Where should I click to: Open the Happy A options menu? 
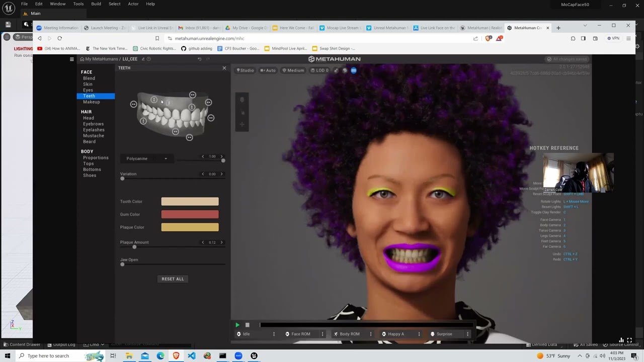[419, 334]
